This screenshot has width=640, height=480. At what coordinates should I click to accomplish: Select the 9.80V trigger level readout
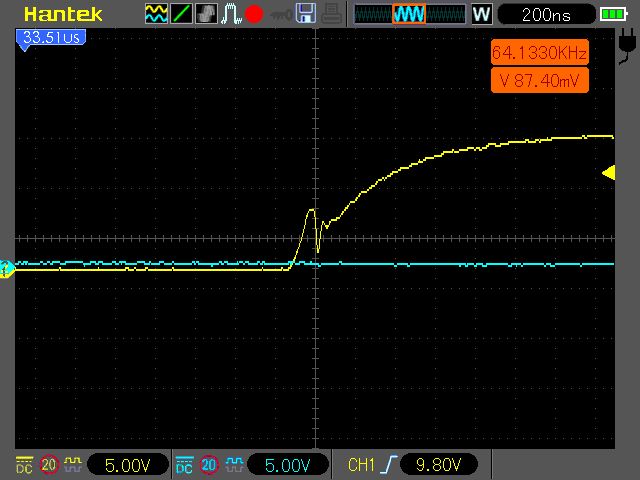click(439, 464)
